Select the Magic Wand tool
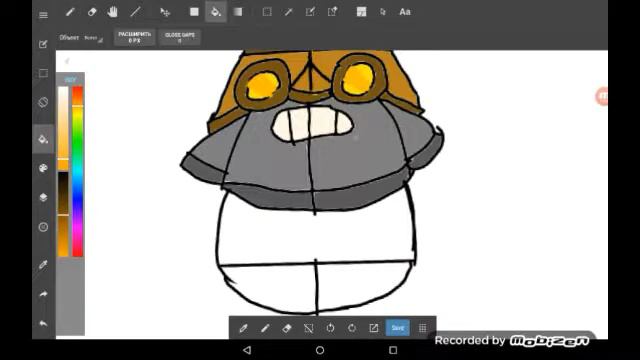 (x=289, y=12)
